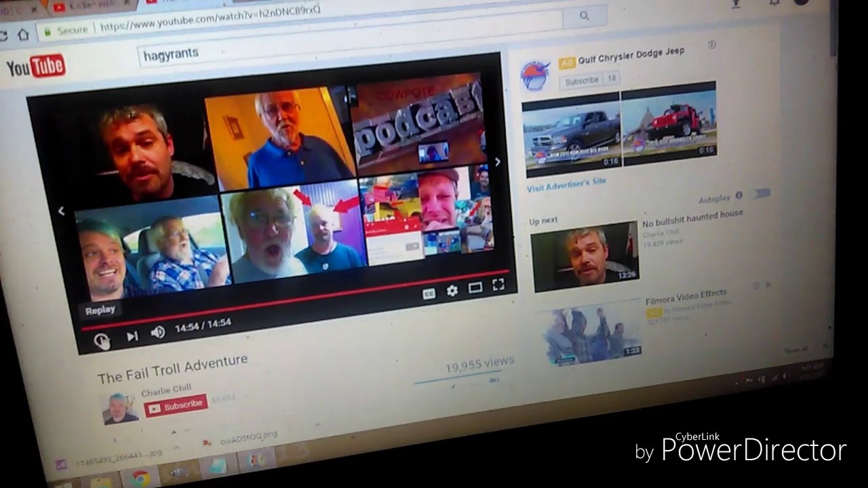The image size is (868, 488).
Task: Click the browser home icon
Action: point(23,35)
